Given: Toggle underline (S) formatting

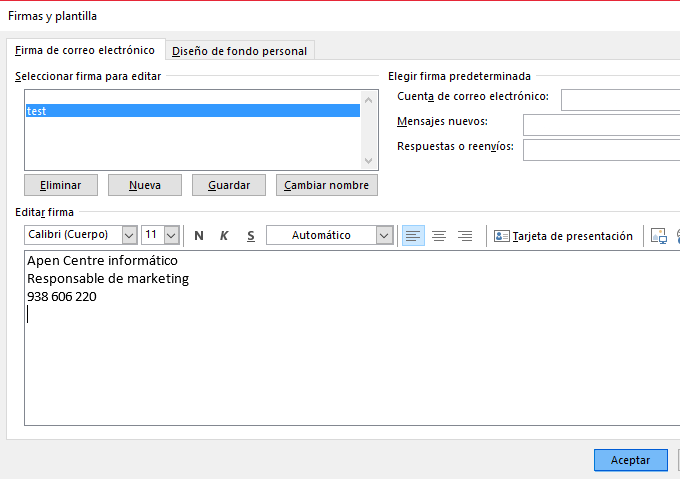Looking at the screenshot, I should (251, 236).
